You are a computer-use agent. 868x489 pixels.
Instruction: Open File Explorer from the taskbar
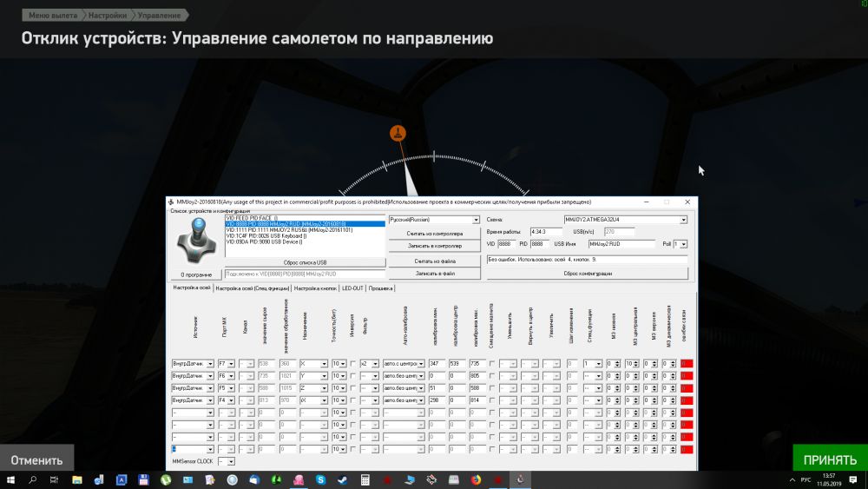tap(76, 479)
